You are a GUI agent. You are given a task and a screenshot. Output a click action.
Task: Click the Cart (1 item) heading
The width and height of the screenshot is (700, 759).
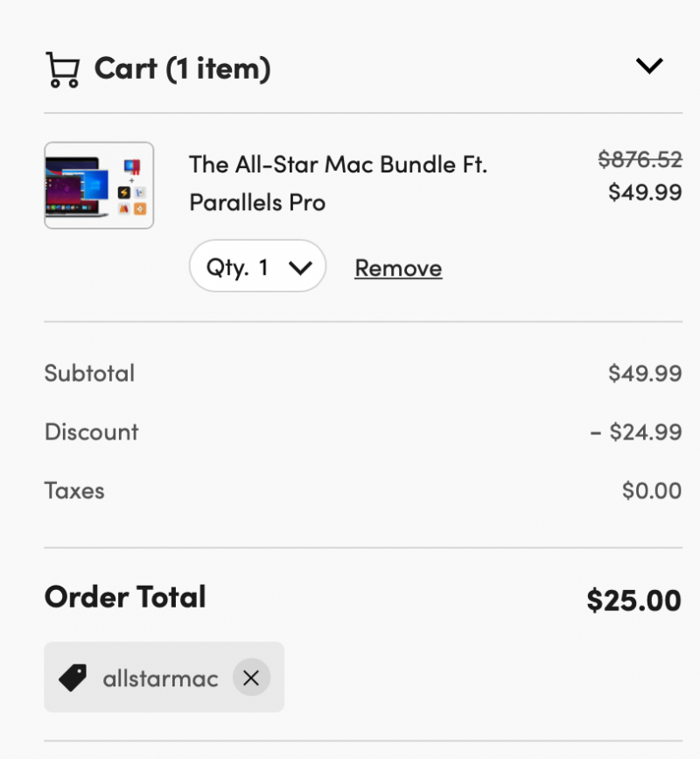point(182,69)
